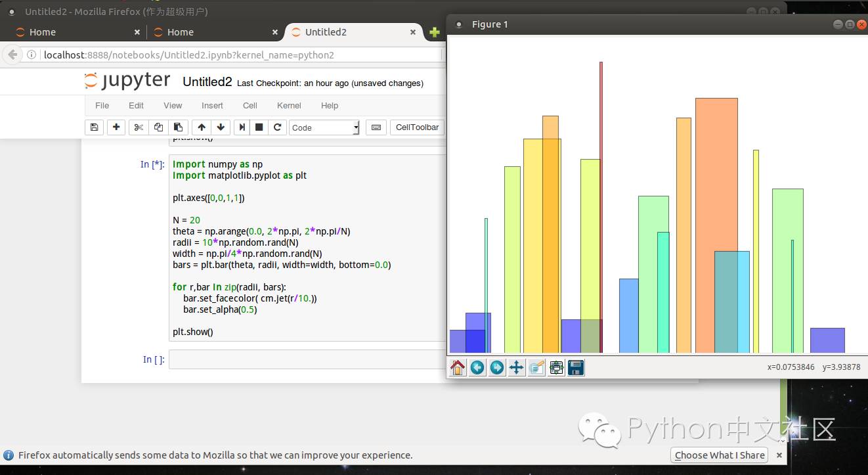Save the notebook with the floppy icon
This screenshot has width=868, height=475.
(x=94, y=127)
